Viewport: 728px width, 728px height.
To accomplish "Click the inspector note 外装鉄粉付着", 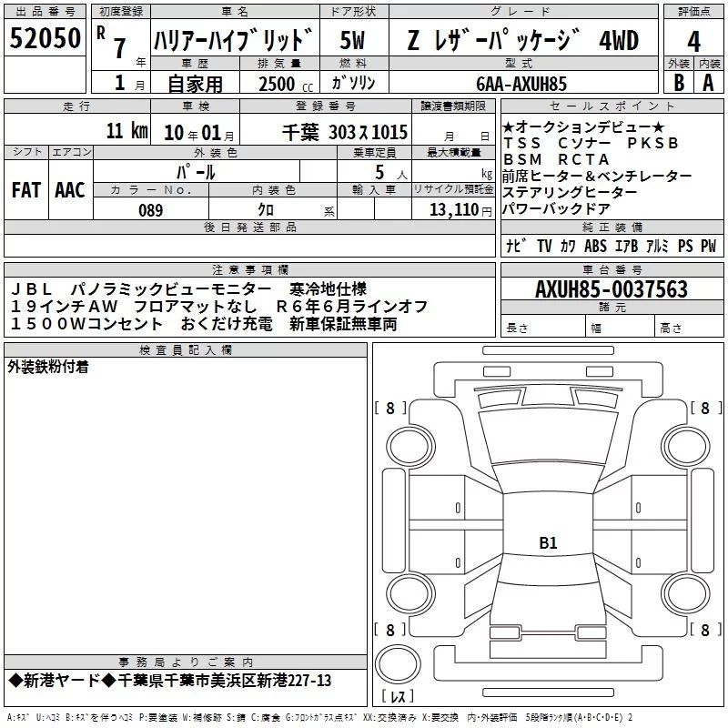I will tap(48, 367).
